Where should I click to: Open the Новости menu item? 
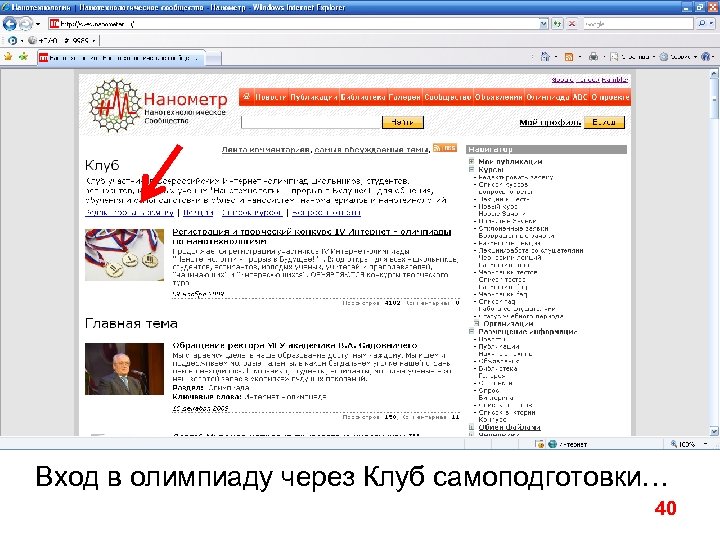pyautogui.click(x=270, y=97)
